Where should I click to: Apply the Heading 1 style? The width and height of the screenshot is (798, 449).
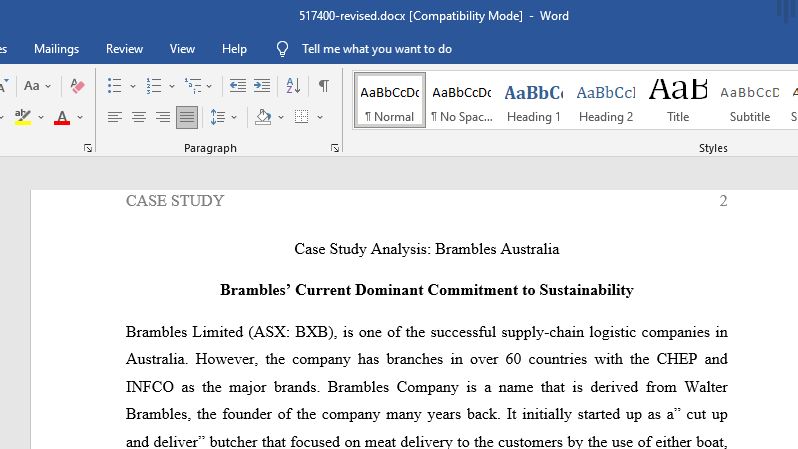click(533, 100)
